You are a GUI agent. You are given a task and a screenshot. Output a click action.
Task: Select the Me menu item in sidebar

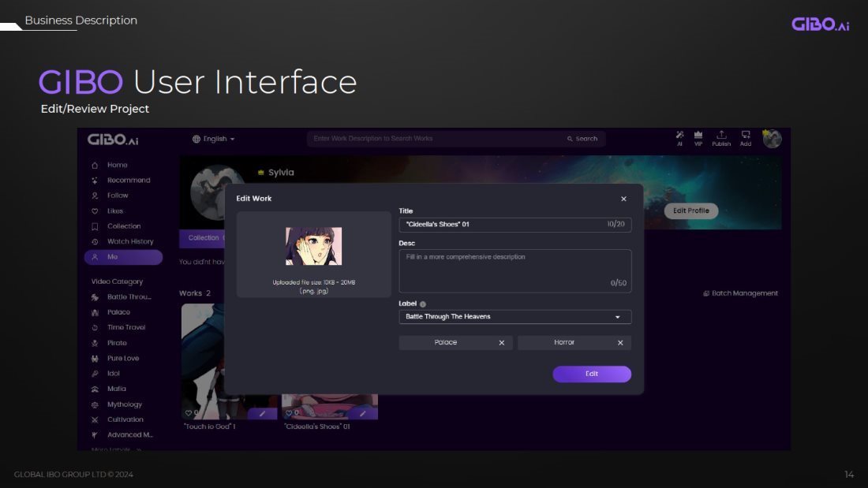(x=123, y=257)
